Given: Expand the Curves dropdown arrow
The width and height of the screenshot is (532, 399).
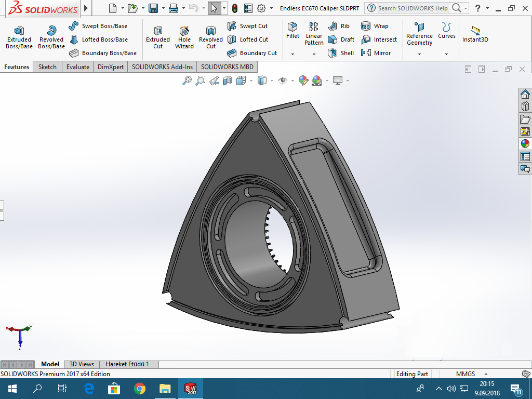Looking at the screenshot, I should click(446, 54).
